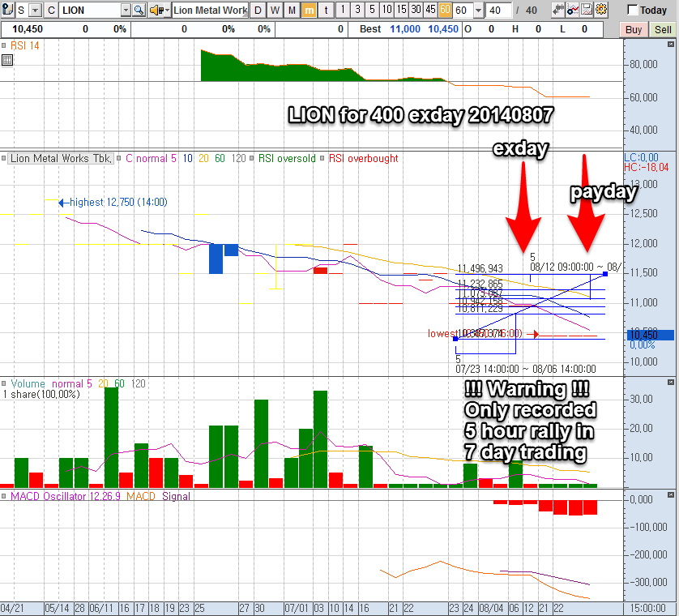Expand the ticker symbol dropdown arrow
This screenshot has width=679, height=616.
click(x=126, y=10)
